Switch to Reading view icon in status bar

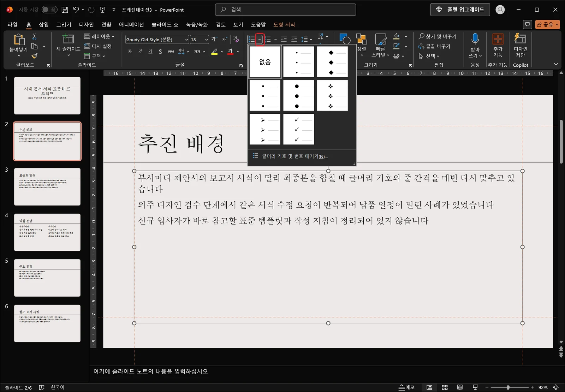coord(460,387)
